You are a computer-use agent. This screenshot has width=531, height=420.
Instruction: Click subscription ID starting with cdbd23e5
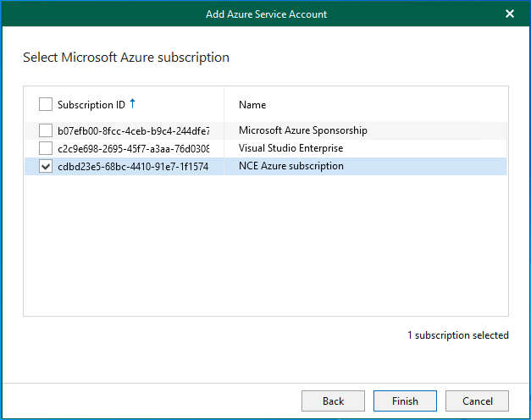pyautogui.click(x=133, y=167)
